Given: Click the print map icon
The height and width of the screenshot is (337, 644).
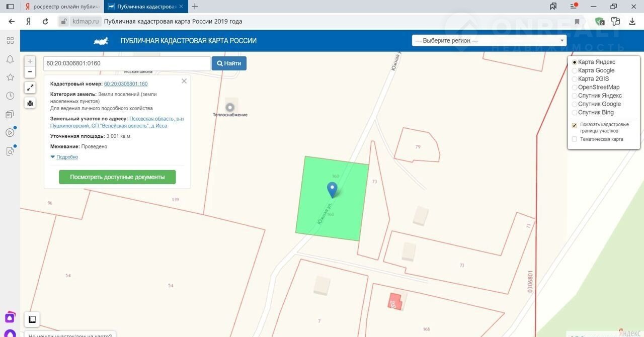Looking at the screenshot, I should [x=30, y=103].
